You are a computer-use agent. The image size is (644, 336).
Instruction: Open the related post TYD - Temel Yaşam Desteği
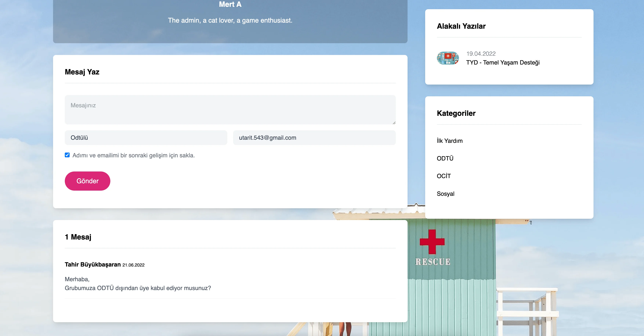pos(503,63)
